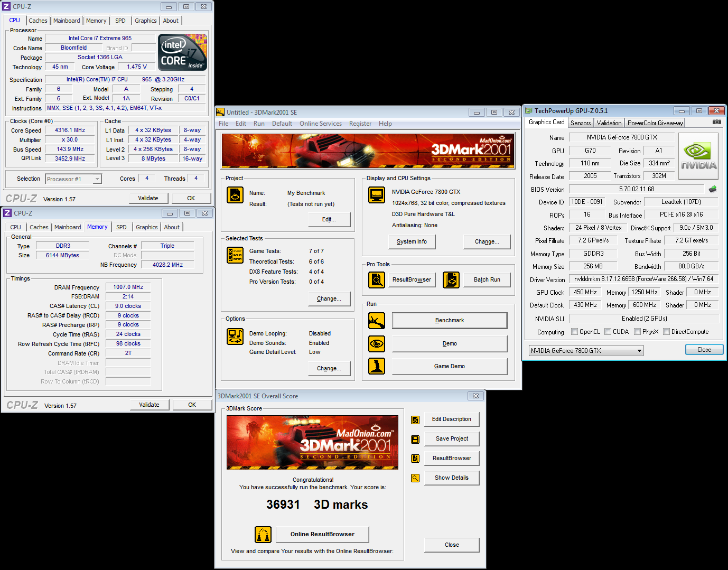The height and width of the screenshot is (570, 728).
Task: Click the Core Speed value field
Action: pyautogui.click(x=70, y=130)
